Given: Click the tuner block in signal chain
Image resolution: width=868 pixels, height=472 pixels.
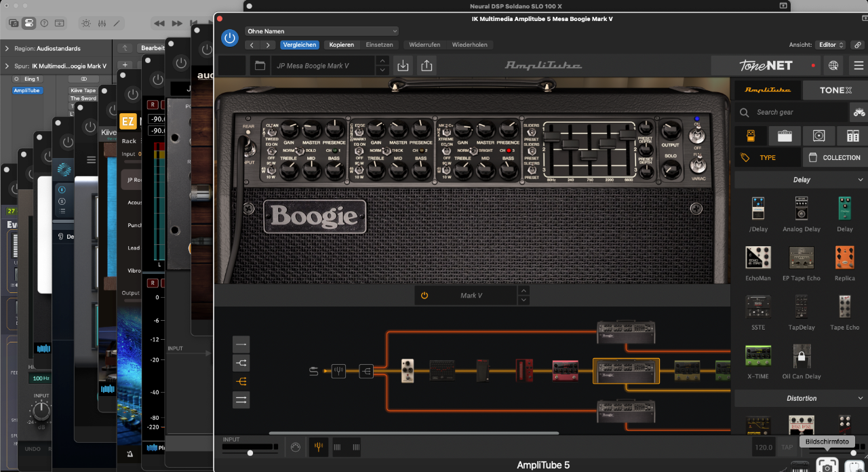Looking at the screenshot, I should [x=338, y=371].
